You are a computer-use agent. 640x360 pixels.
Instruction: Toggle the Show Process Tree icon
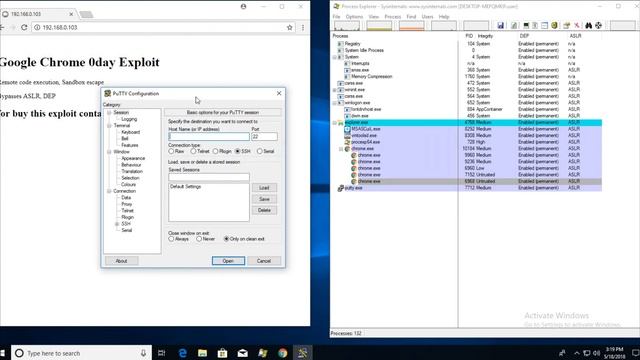pos(535,25)
